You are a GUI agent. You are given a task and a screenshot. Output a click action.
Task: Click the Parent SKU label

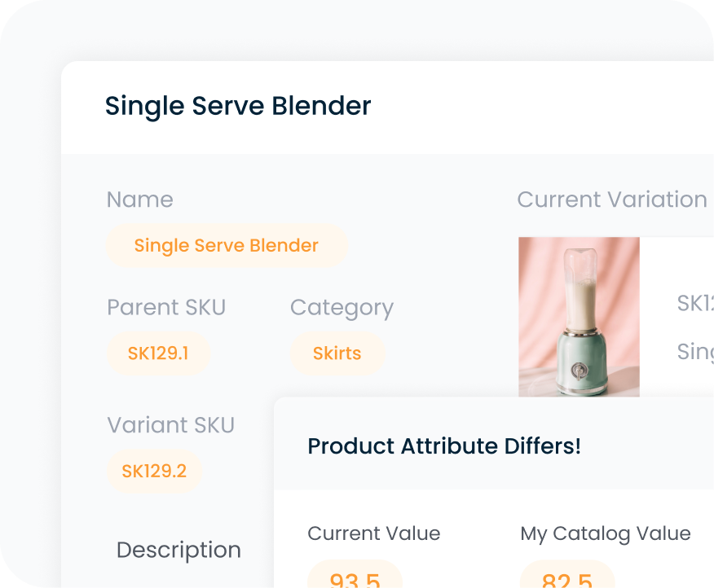[166, 307]
